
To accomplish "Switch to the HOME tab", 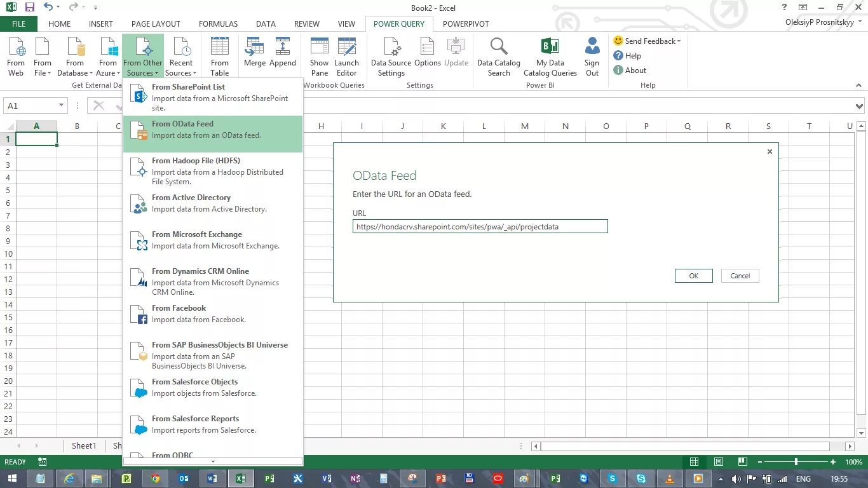I will (x=60, y=24).
